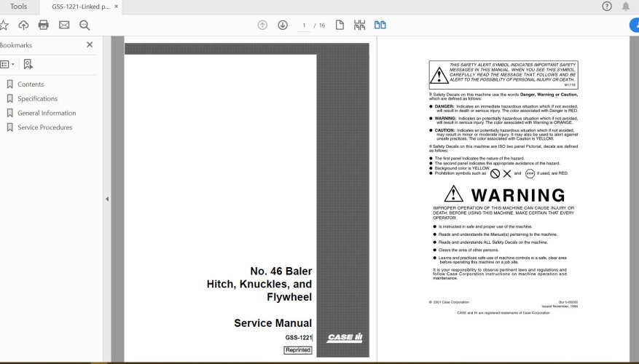Click the page thumbnails grid view icon
The height and width of the screenshot is (364, 639).
[x=359, y=25]
